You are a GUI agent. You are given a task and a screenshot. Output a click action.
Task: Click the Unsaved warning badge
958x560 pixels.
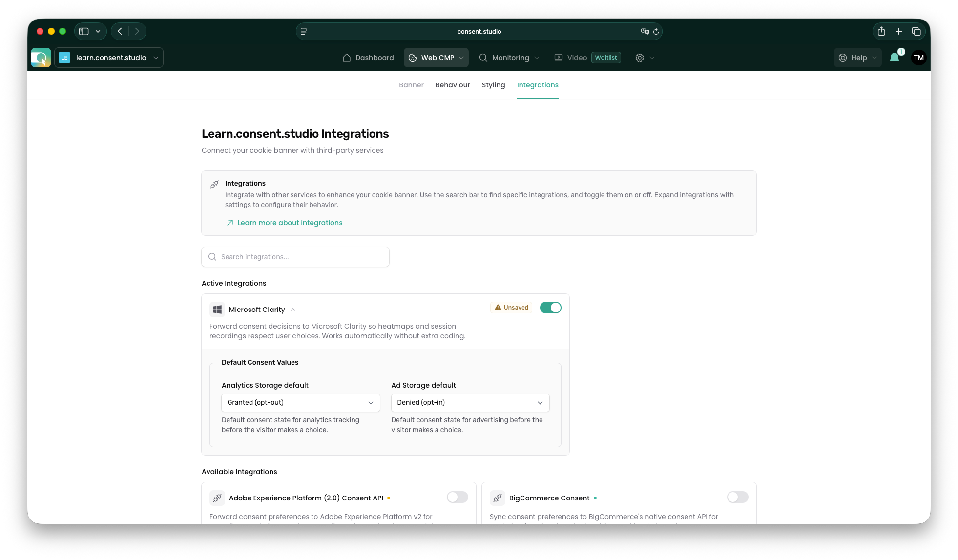coord(511,308)
